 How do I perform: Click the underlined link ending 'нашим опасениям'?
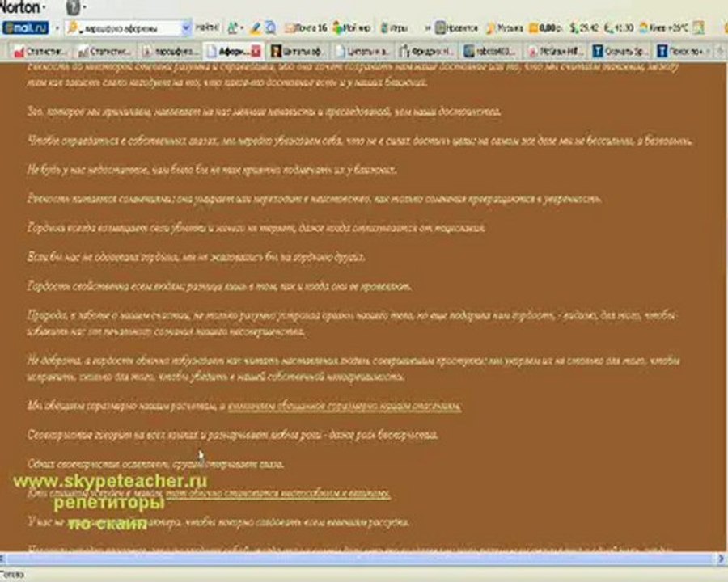(x=345, y=406)
